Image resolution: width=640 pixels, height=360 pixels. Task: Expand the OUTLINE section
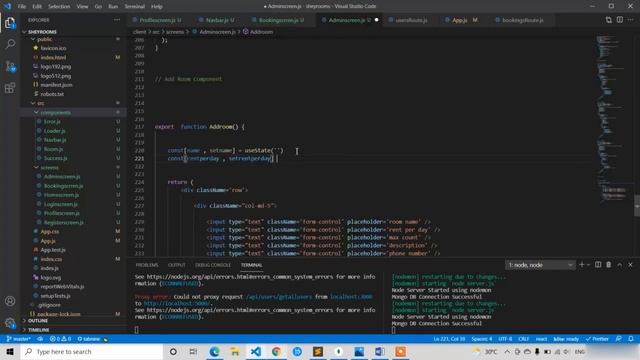(x=38, y=321)
